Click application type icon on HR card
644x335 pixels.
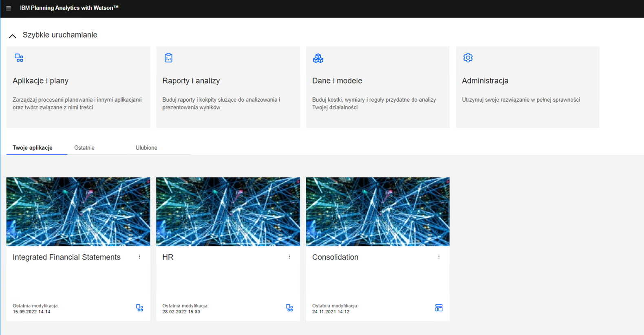point(289,308)
